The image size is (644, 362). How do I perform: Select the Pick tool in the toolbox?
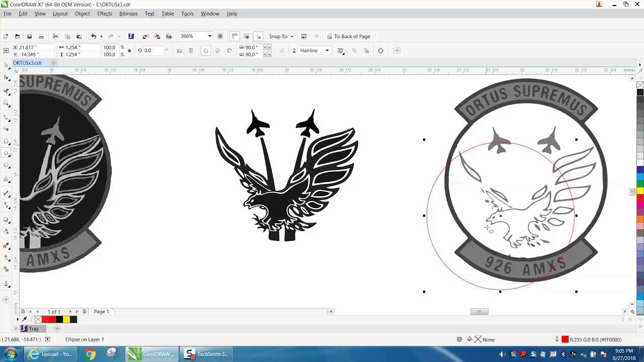(x=6, y=65)
